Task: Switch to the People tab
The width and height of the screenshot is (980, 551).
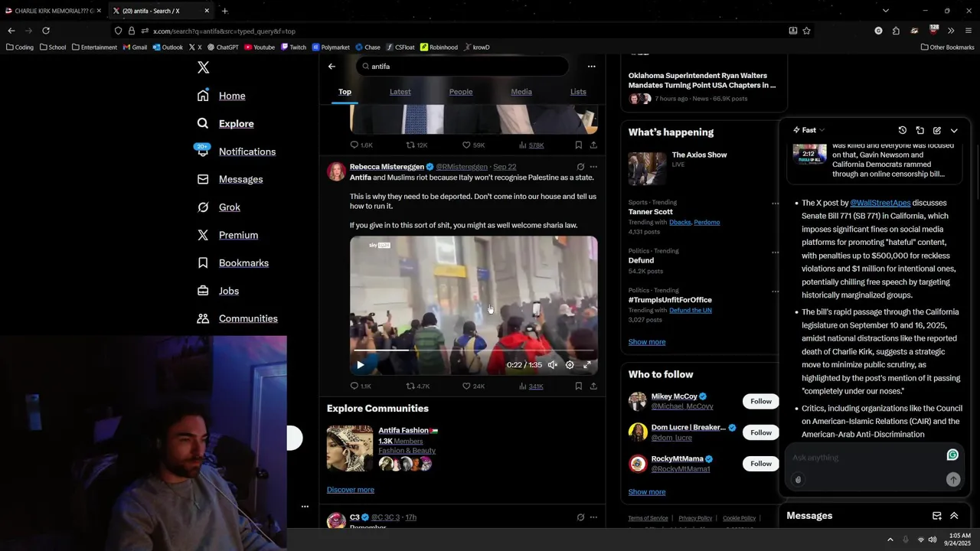Action: (x=461, y=92)
